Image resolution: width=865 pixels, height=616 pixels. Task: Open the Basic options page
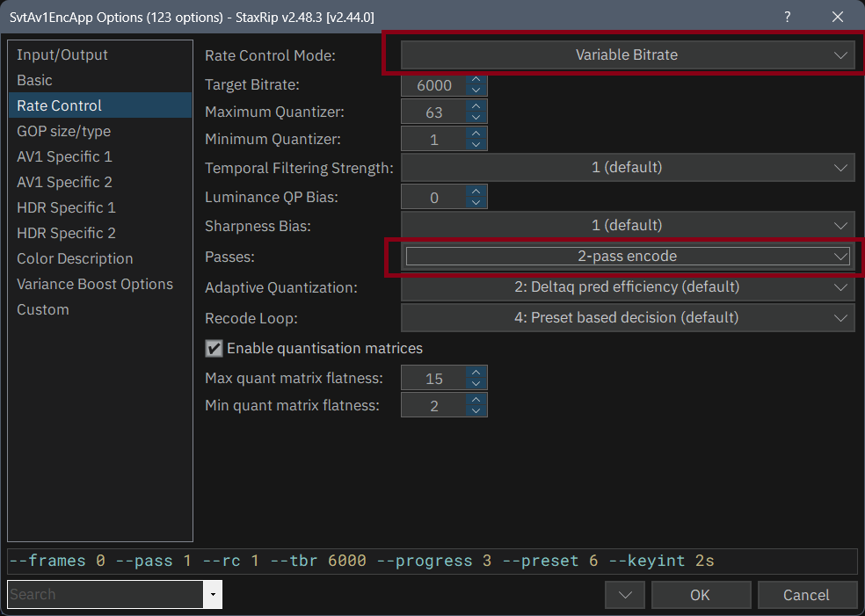(x=100, y=80)
